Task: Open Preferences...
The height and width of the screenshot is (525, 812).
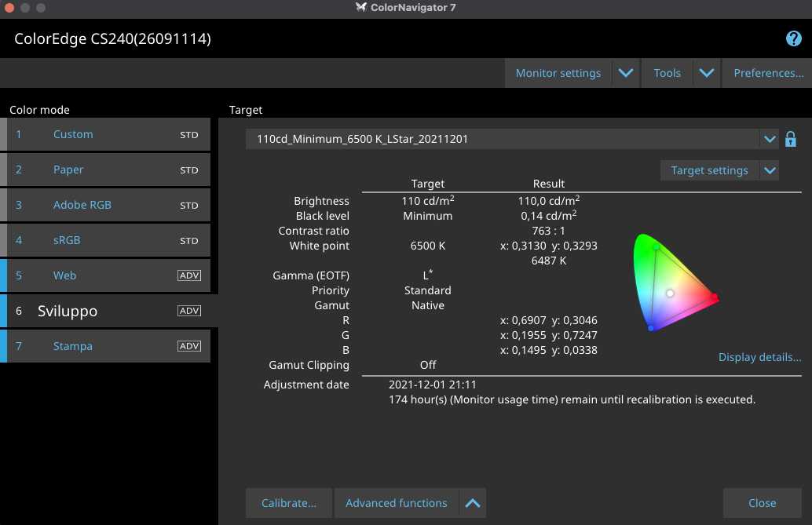Action: [x=768, y=73]
